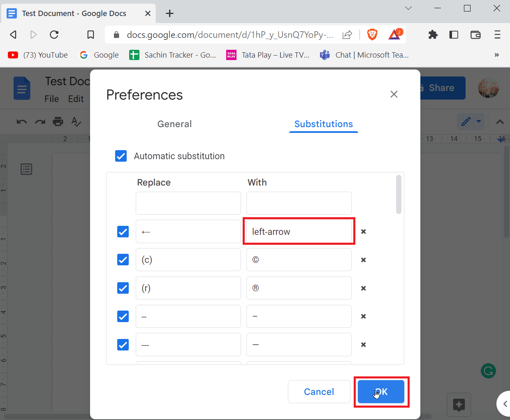Click the Undo icon
This screenshot has width=510, height=420.
21,121
